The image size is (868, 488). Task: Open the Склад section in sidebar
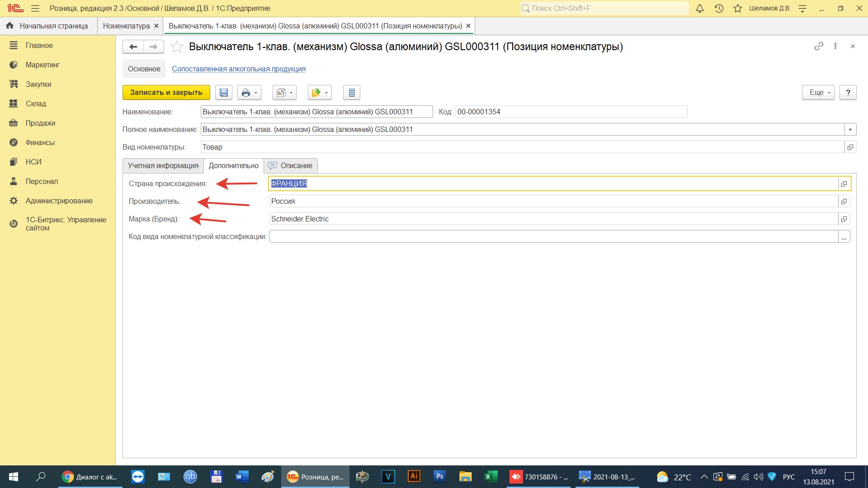click(36, 103)
